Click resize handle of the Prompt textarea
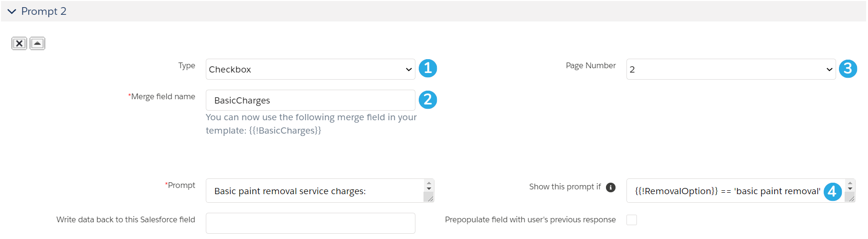The image size is (868, 239). tap(429, 198)
